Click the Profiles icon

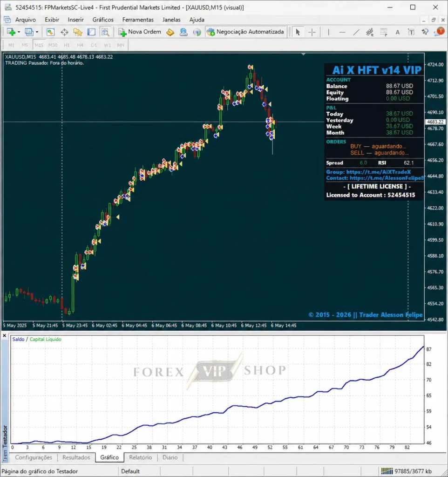point(29,32)
